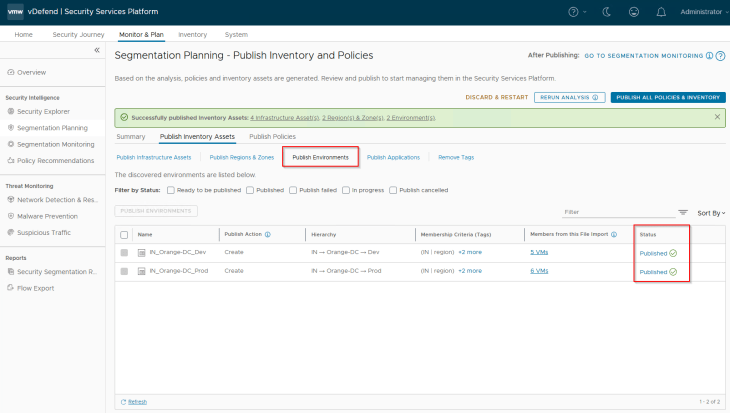Expand the help menu dropdown arrow

point(585,12)
